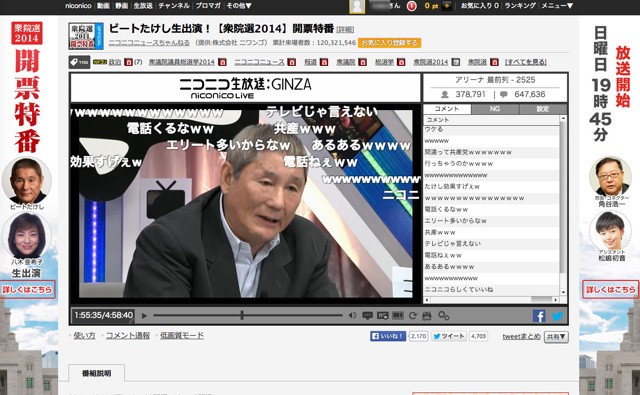Open the その他 dropdown in top bar
640x395 pixels.
(x=239, y=6)
